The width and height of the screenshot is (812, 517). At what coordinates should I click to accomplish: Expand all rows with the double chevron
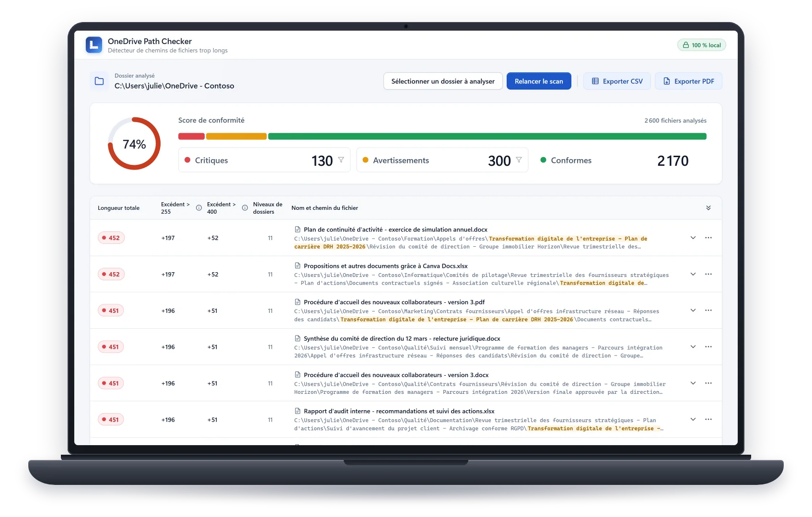pyautogui.click(x=708, y=208)
